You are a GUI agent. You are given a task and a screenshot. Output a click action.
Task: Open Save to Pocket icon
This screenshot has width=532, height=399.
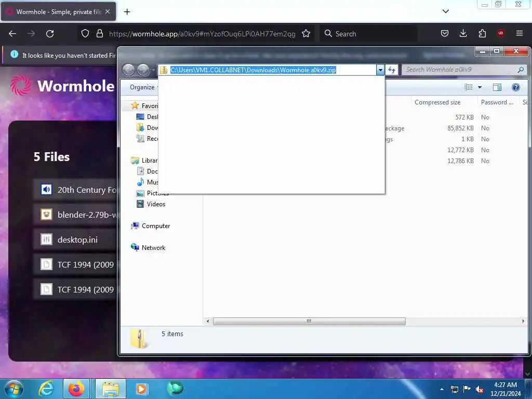pyautogui.click(x=445, y=33)
